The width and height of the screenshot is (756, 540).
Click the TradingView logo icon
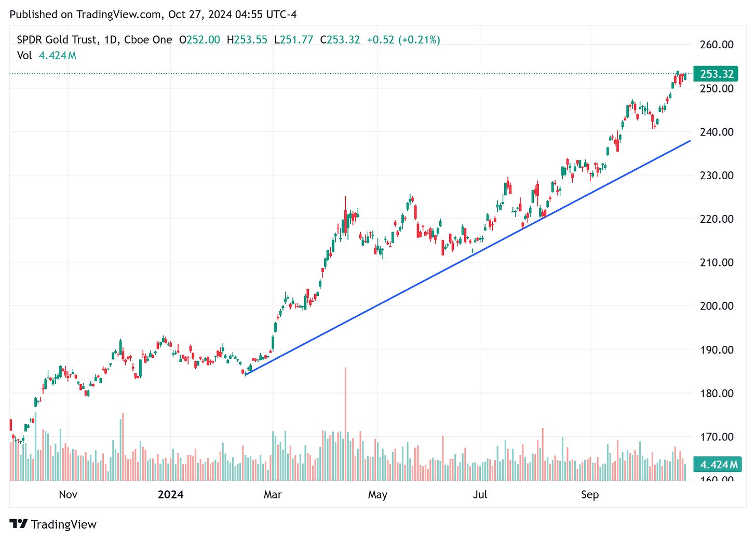pyautogui.click(x=19, y=524)
